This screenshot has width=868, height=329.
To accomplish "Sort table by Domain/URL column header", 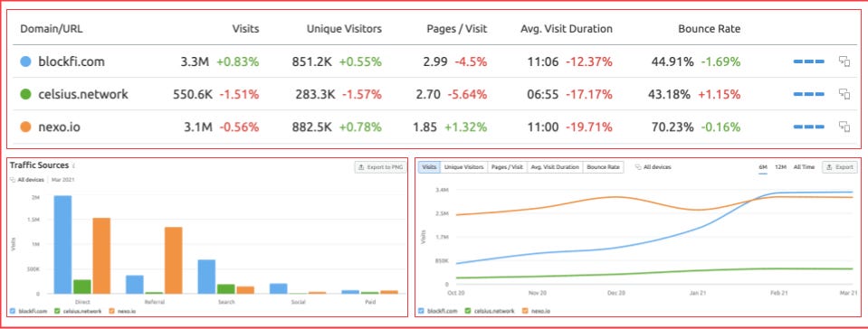I will [x=51, y=29].
